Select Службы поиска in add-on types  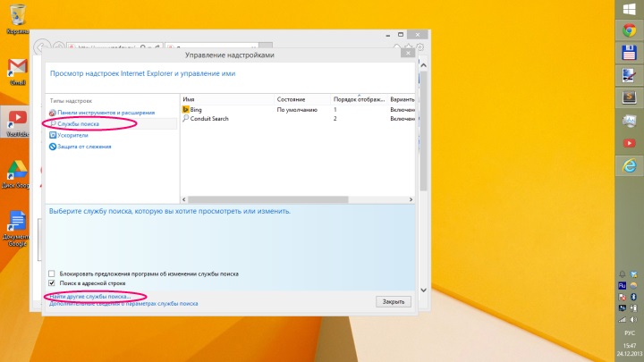(81, 123)
